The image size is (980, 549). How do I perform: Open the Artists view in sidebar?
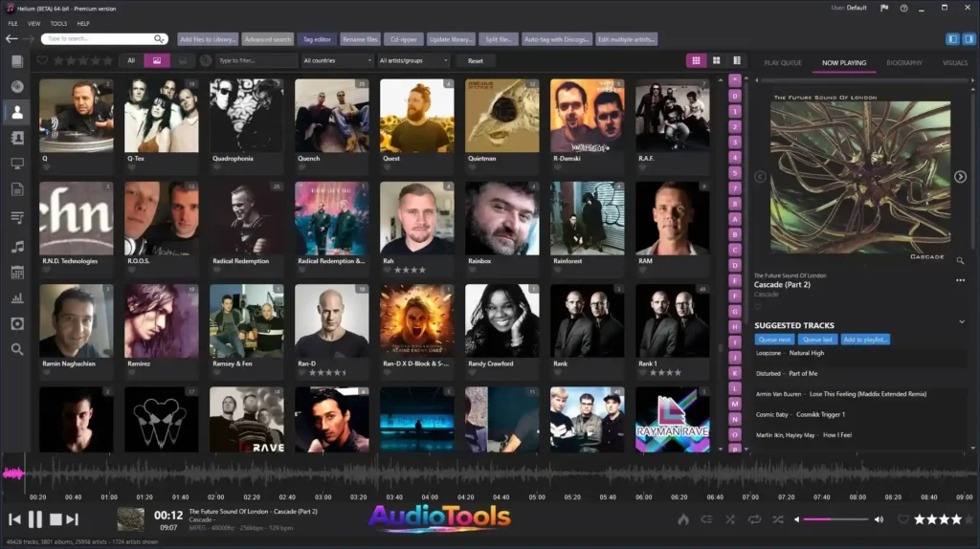(x=17, y=112)
